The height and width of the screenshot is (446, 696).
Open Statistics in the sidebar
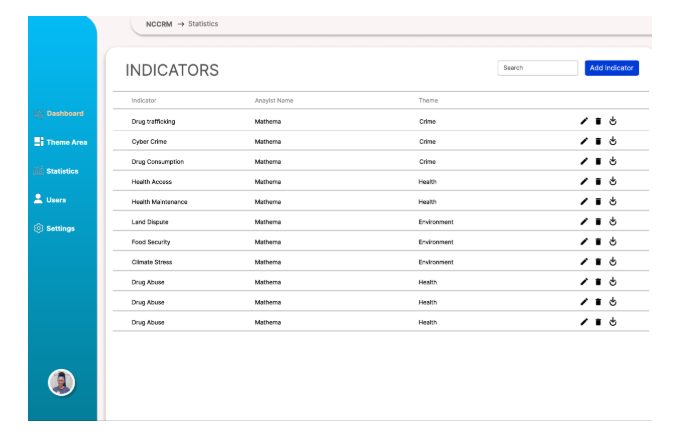coord(60,171)
